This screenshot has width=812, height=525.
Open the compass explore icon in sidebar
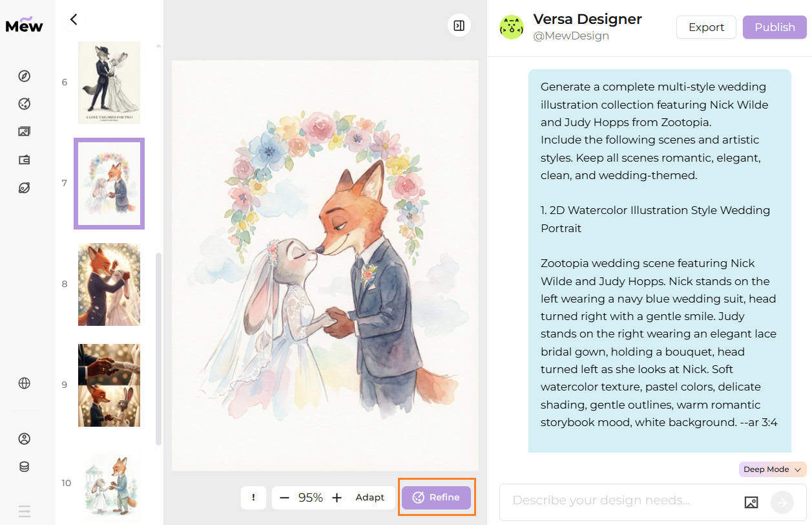click(x=25, y=76)
